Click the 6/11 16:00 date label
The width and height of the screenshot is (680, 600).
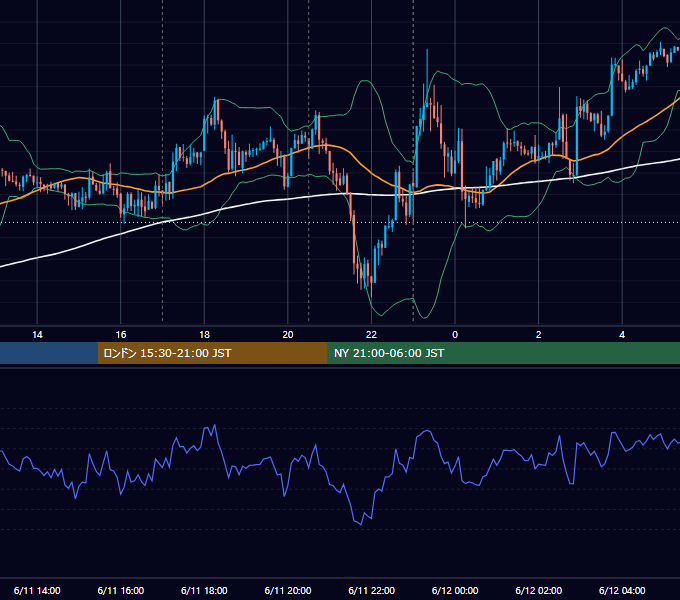coord(121,590)
